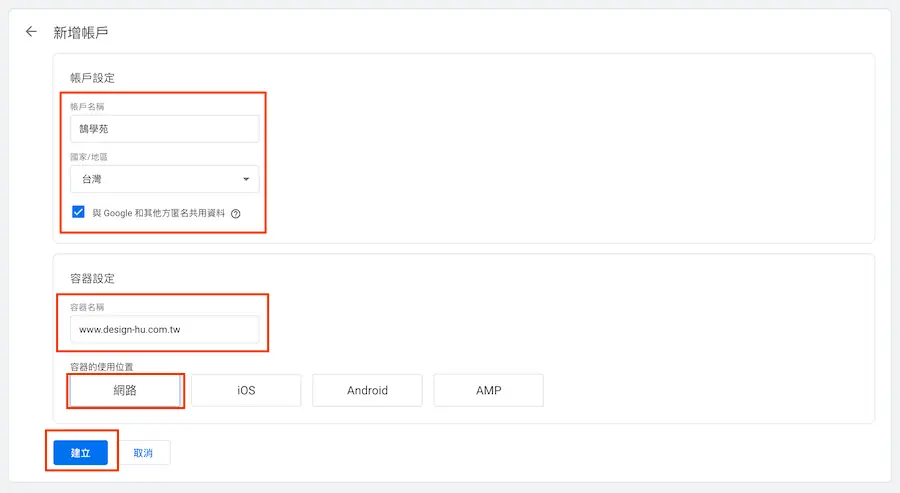Click the back arrow next to 新增帳戶

(31, 32)
